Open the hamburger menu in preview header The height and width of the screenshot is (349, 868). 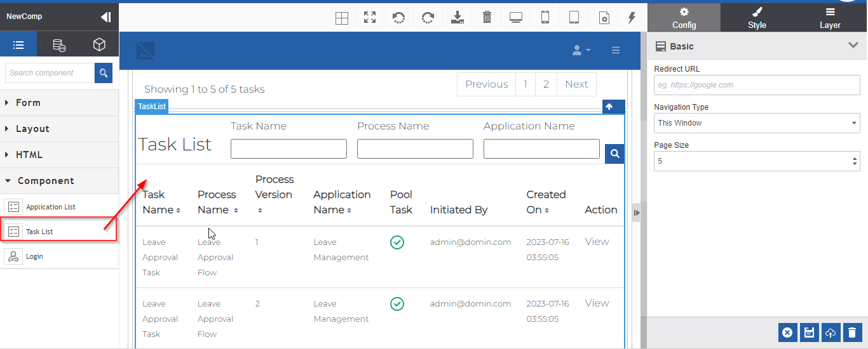[x=616, y=50]
